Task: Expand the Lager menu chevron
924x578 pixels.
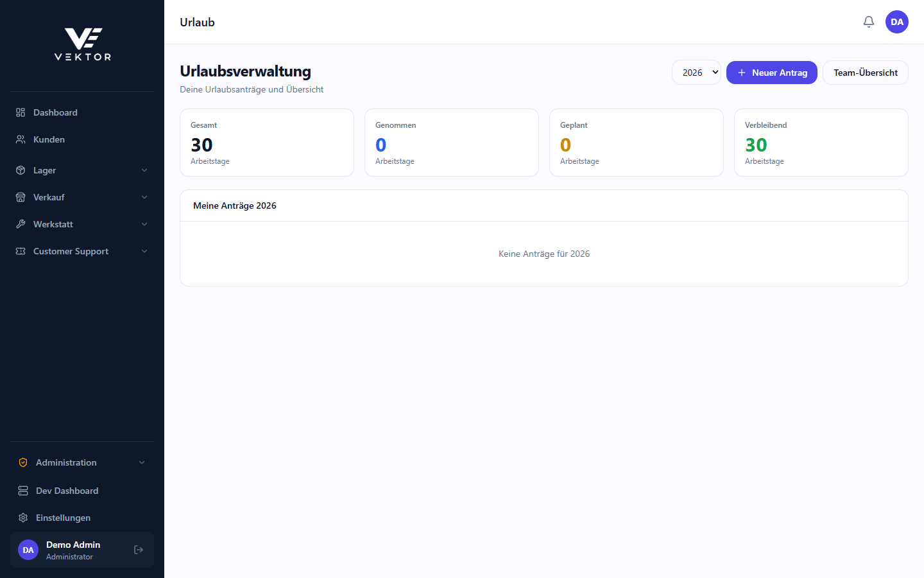Action: pos(144,170)
